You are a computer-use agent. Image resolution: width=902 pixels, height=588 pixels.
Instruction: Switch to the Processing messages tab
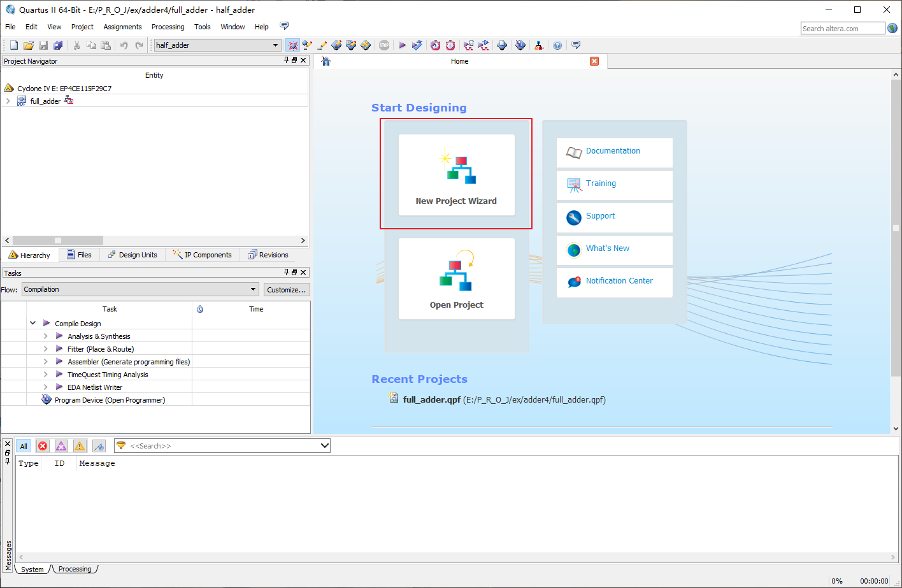click(75, 569)
